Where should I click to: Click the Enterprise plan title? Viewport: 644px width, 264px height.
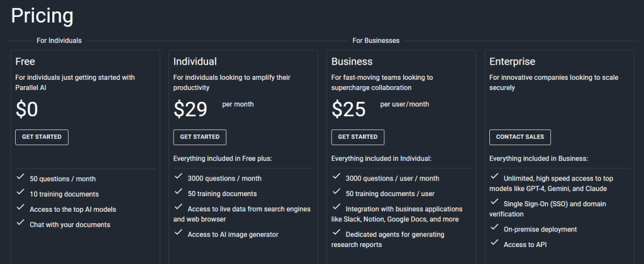[512, 62]
